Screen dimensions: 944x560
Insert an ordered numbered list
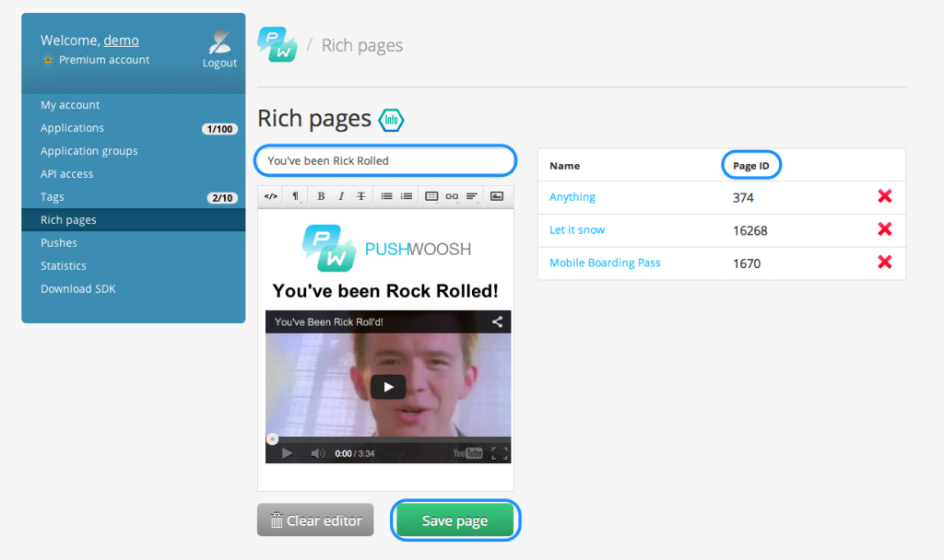pos(407,196)
